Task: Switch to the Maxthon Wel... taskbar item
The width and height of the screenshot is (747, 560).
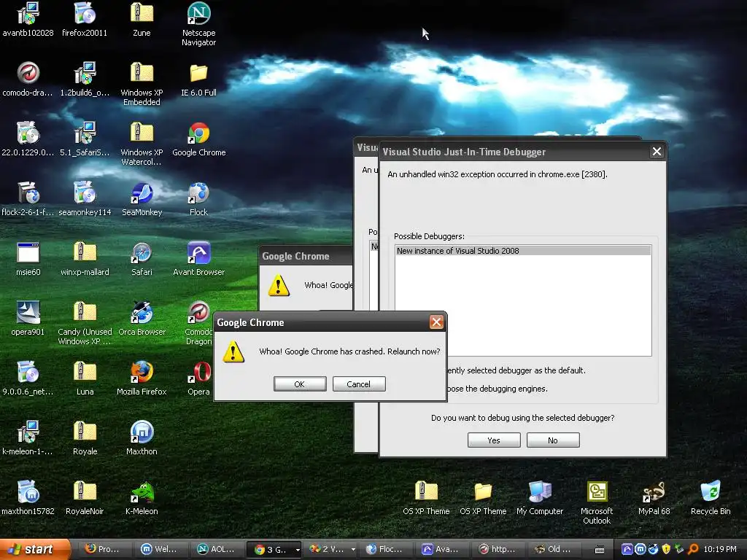Action: 160,549
